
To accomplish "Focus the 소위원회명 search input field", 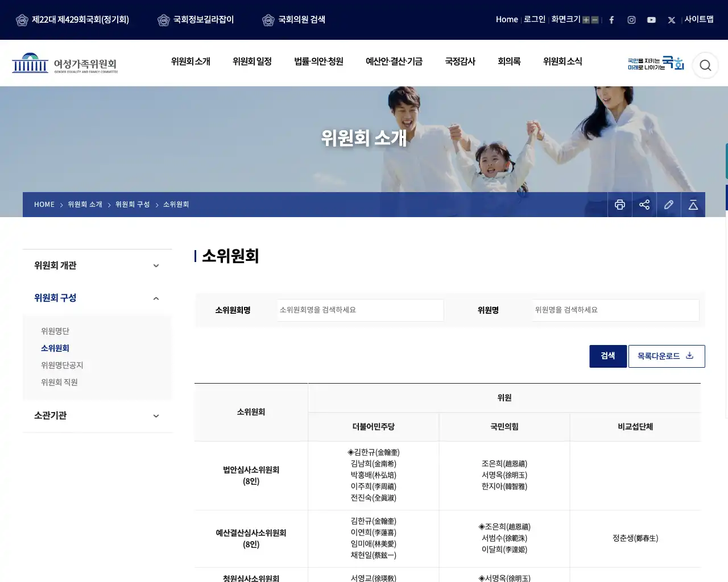I will 360,310.
